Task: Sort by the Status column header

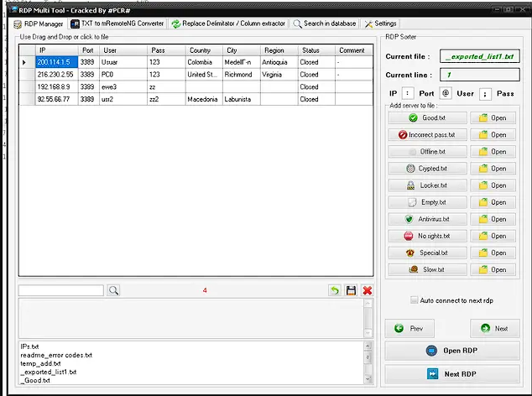Action: [x=316, y=50]
